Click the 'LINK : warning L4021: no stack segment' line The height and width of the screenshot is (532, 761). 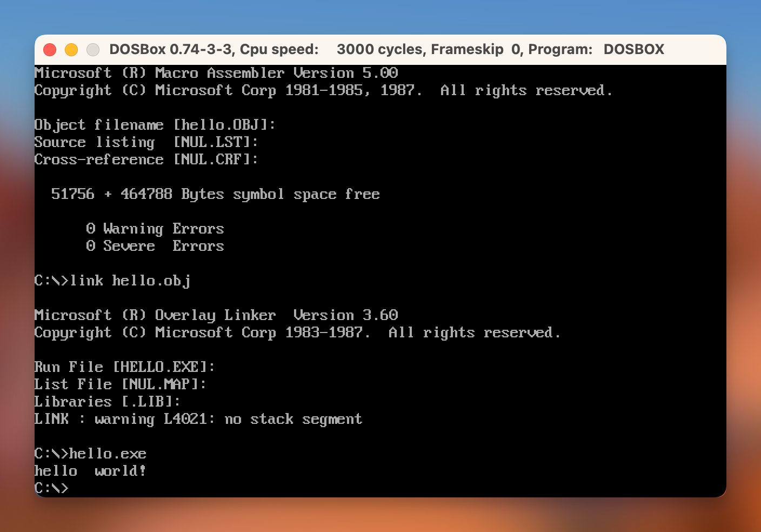tap(198, 419)
